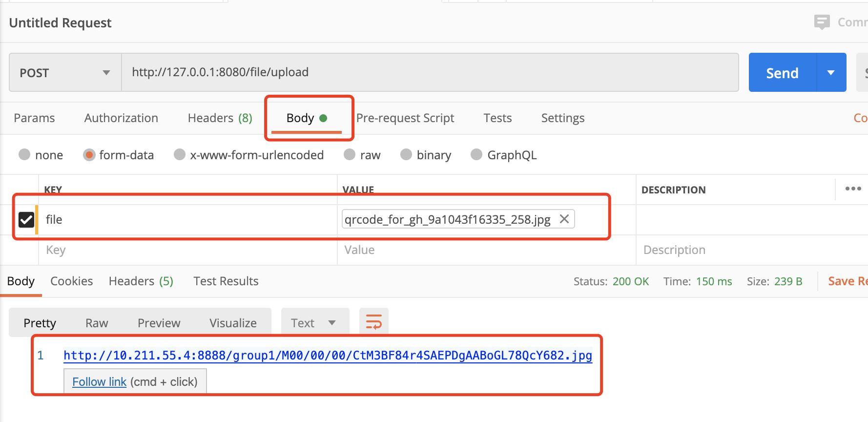The height and width of the screenshot is (422, 868).
Task: Remove the selected qrcode jpg file
Action: pyautogui.click(x=564, y=219)
